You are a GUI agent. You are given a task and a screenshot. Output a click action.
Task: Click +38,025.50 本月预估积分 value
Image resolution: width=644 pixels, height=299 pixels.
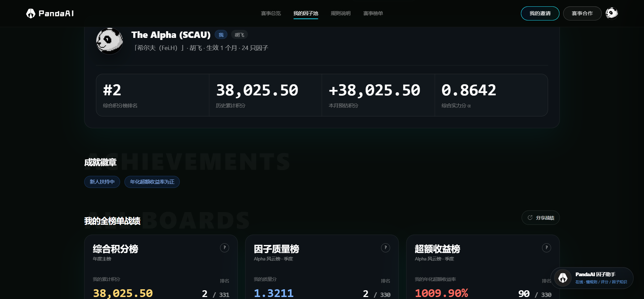click(374, 90)
